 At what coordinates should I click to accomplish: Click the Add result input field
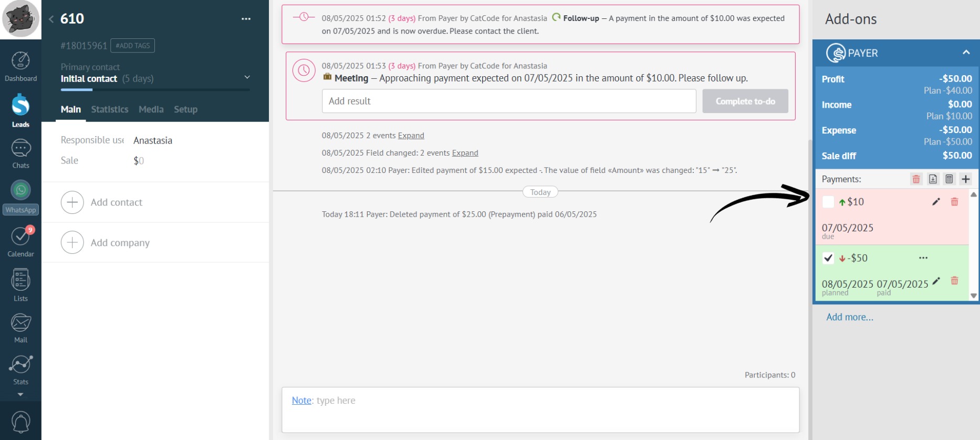[x=508, y=101]
